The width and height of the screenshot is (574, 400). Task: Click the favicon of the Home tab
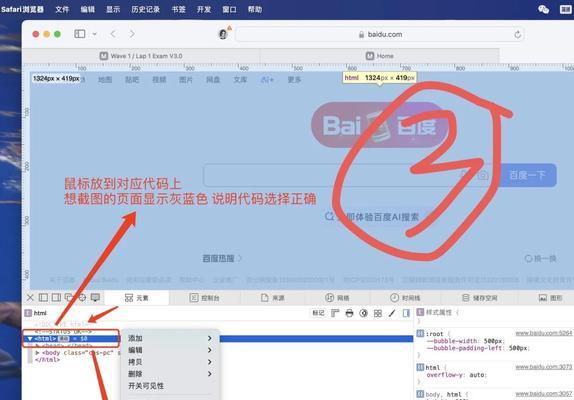pyautogui.click(x=370, y=56)
